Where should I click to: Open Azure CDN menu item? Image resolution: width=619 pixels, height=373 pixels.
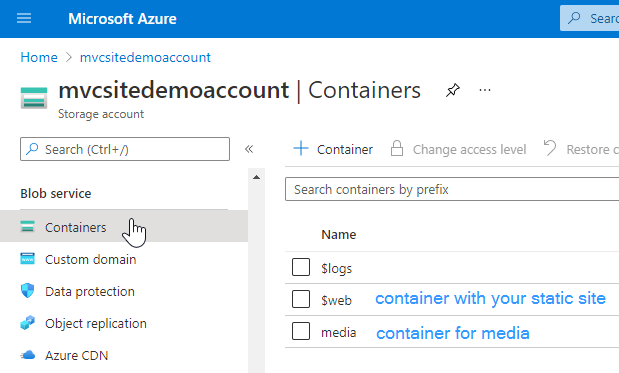click(x=76, y=355)
